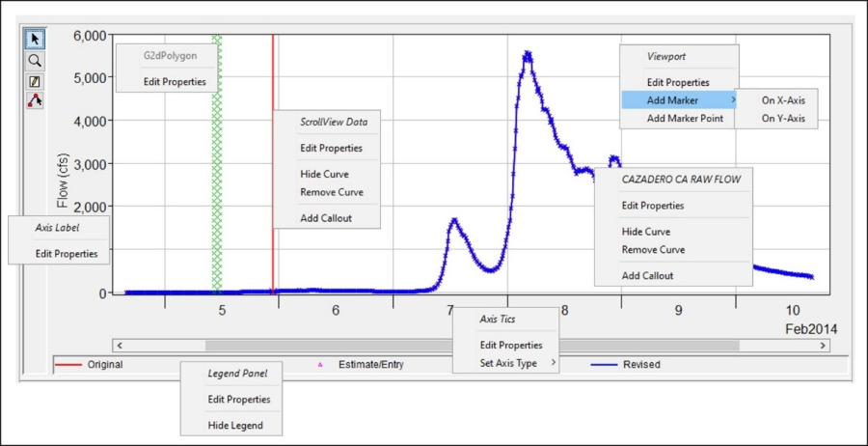Hide Legend from the Legend Panel menu
Viewport: 868px width, 446px height.
click(235, 425)
